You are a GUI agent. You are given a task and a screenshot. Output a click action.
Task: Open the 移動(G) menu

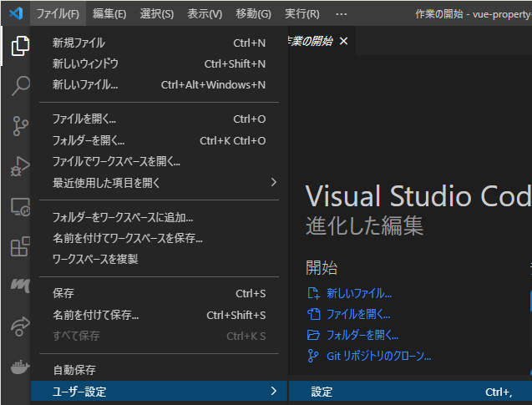253,13
